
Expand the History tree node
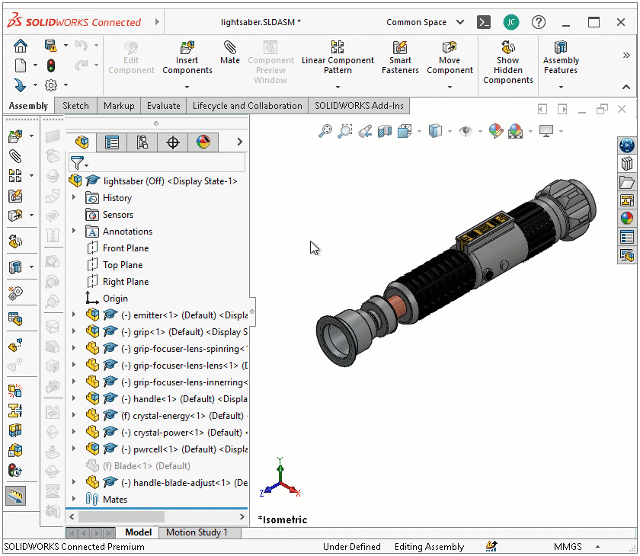[74, 198]
